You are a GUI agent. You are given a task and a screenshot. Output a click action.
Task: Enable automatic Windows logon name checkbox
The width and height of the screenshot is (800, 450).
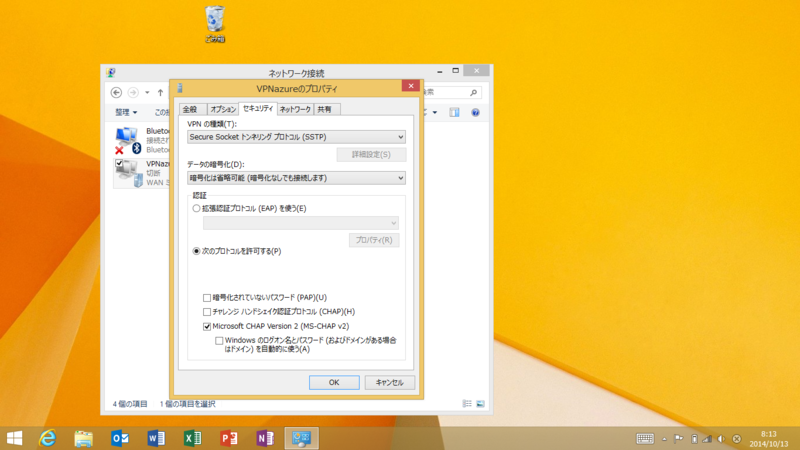(219, 340)
